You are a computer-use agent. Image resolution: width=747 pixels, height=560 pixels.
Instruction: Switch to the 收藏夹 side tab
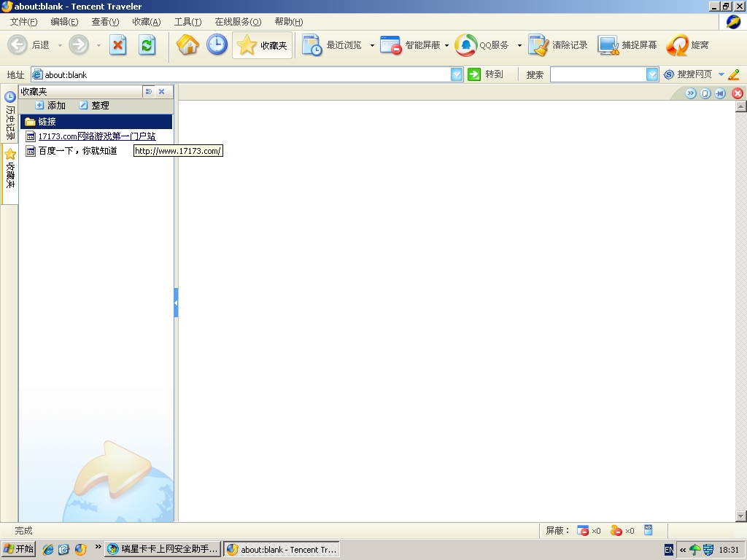point(10,174)
